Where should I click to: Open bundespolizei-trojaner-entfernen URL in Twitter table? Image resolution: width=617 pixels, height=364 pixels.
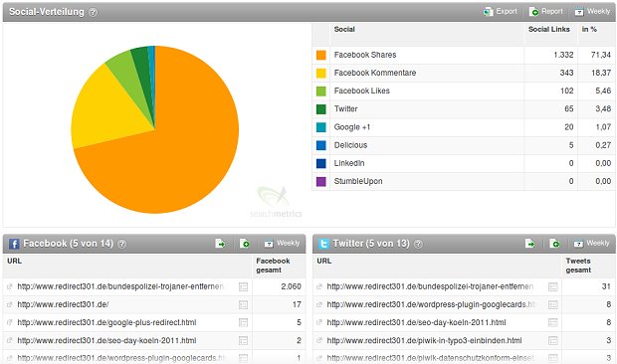pos(430,287)
